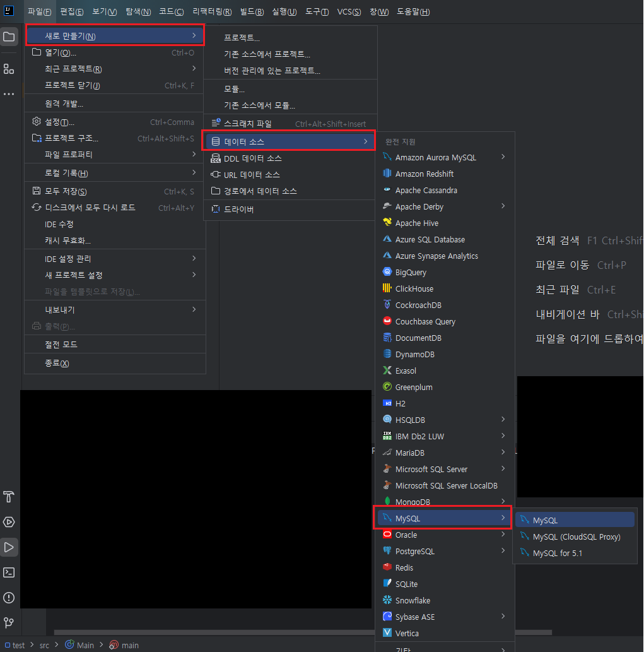Select Microsoft SQL Server LocalDB entry
Image resolution: width=644 pixels, height=652 pixels.
pyautogui.click(x=445, y=485)
